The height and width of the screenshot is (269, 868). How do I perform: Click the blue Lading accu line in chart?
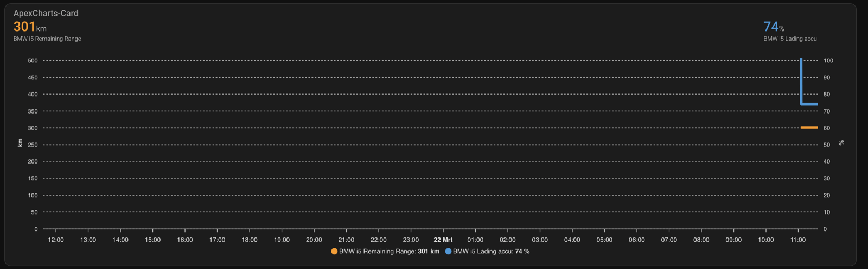809,104
